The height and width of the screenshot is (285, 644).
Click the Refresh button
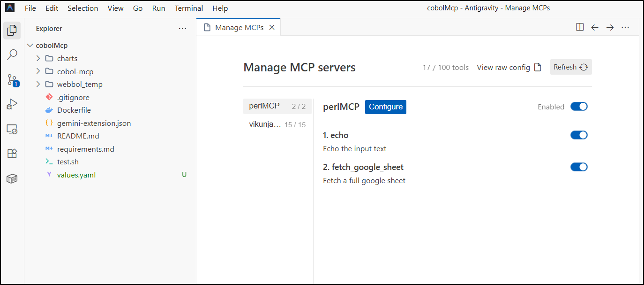(x=570, y=67)
